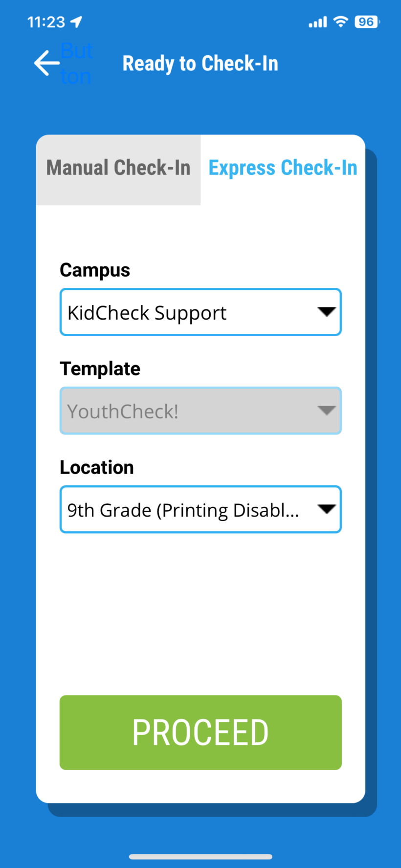Tap the Template field label
This screenshot has height=868, width=401.
pos(100,369)
